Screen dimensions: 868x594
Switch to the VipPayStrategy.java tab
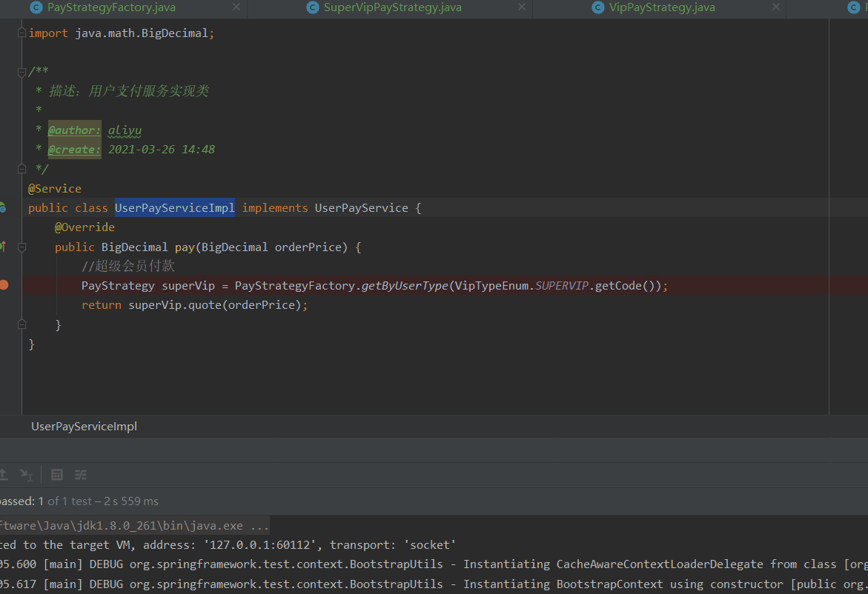tap(662, 7)
